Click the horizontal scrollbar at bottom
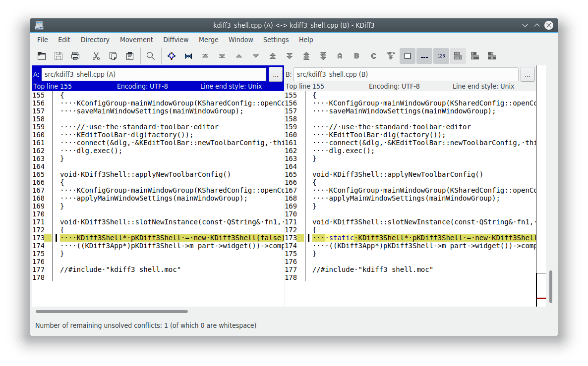588x366 pixels. click(x=112, y=312)
